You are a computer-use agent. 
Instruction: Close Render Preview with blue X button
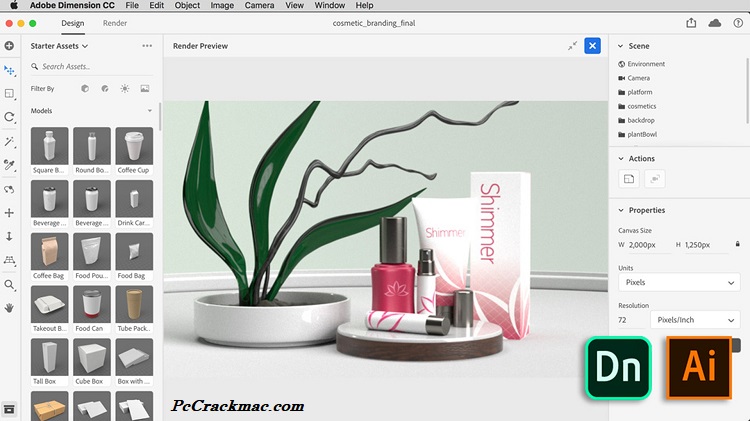pos(592,45)
